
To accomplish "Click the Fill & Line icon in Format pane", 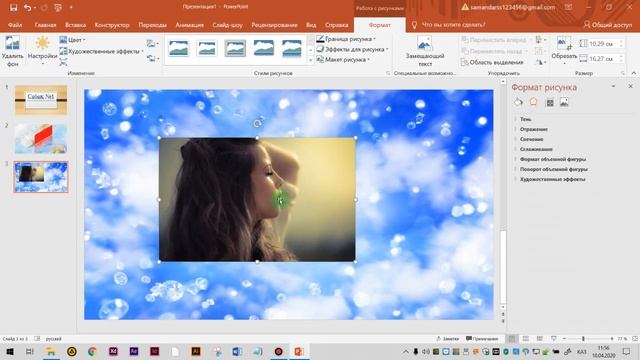I will (518, 102).
